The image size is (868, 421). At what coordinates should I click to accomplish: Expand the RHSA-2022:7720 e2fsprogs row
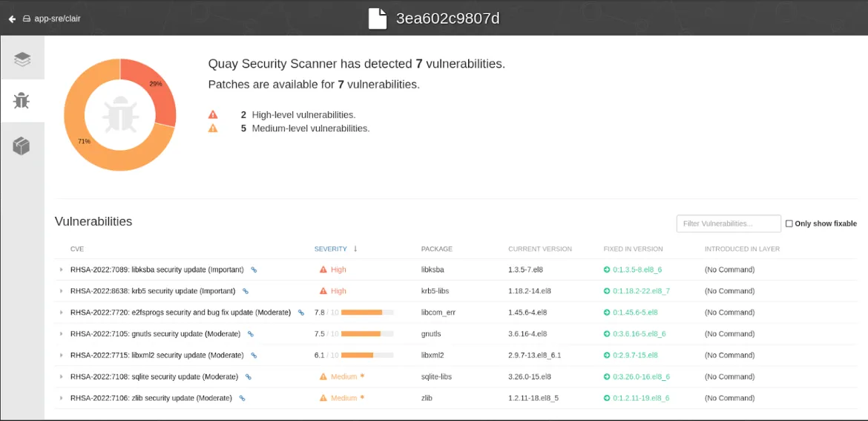(x=62, y=313)
